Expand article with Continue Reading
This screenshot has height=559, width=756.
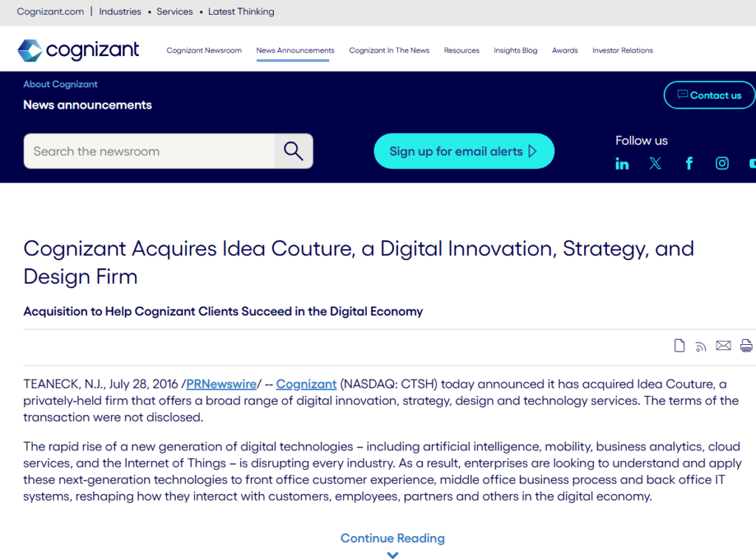coord(393,538)
